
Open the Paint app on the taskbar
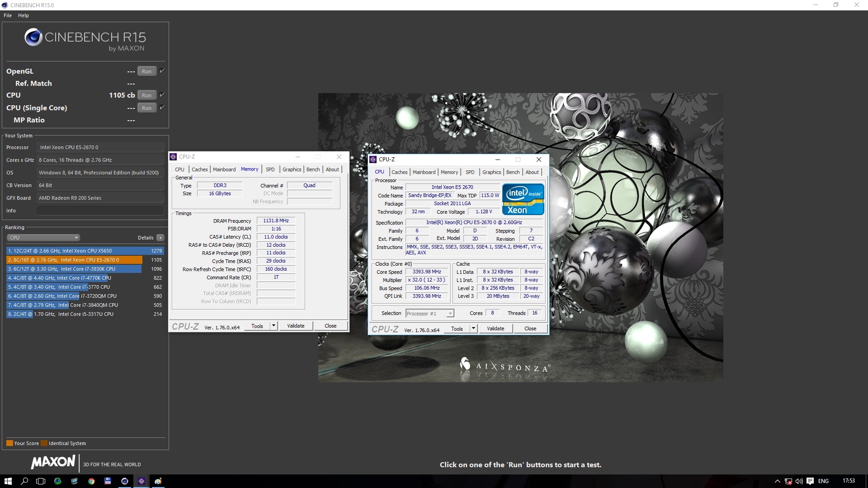coord(158,481)
